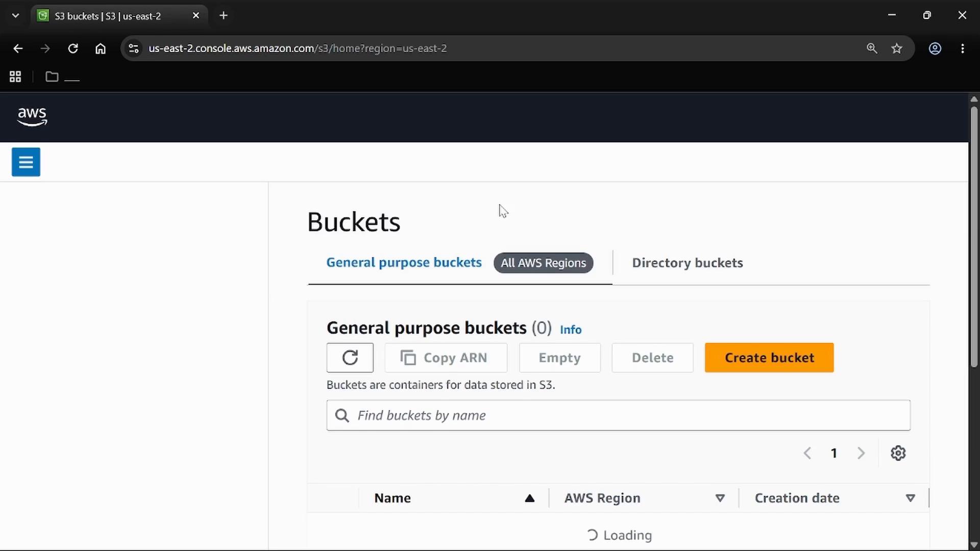980x551 pixels.
Task: Click the Find buckets by name field
Action: [618, 415]
